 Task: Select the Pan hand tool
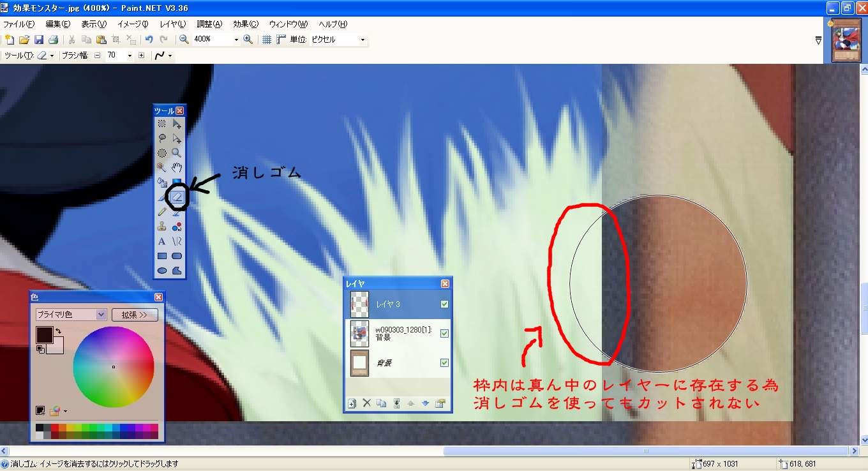177,168
